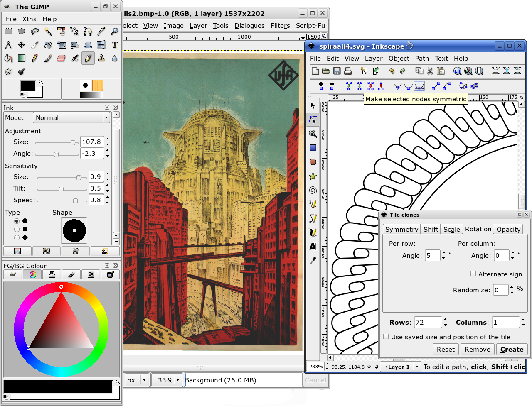Image resolution: width=532 pixels, height=406 pixels.
Task: Select the diamond ink blob Type radio
Action: point(17,237)
